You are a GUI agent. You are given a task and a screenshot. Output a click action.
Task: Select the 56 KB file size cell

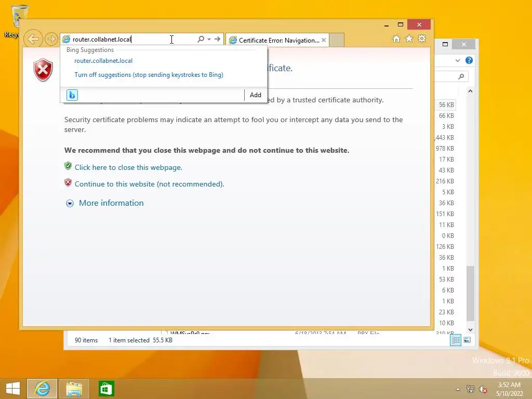click(x=446, y=105)
